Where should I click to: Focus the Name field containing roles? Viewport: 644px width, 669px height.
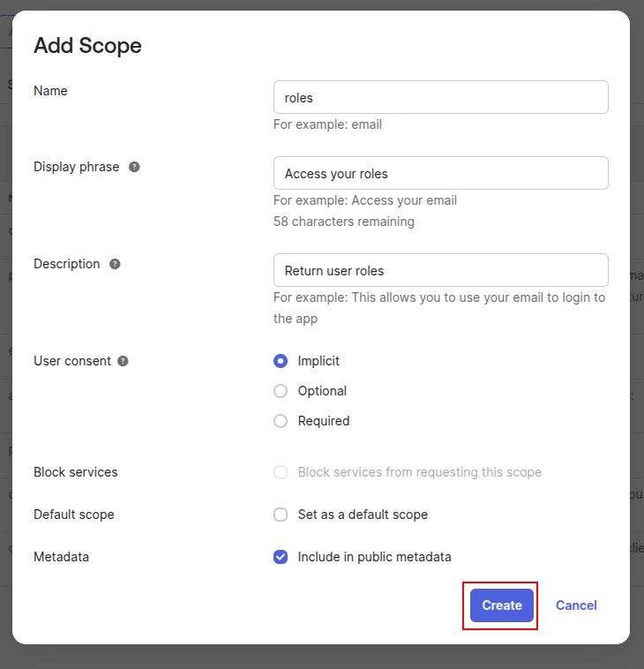[x=440, y=97]
